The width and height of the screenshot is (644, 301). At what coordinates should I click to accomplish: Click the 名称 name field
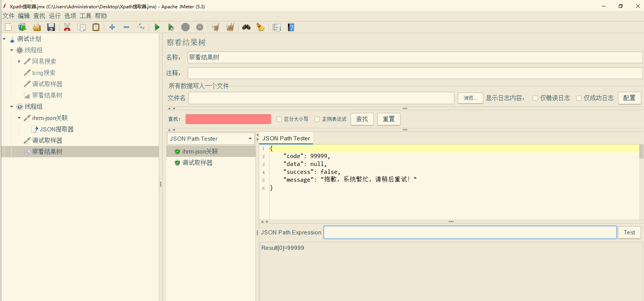point(415,57)
